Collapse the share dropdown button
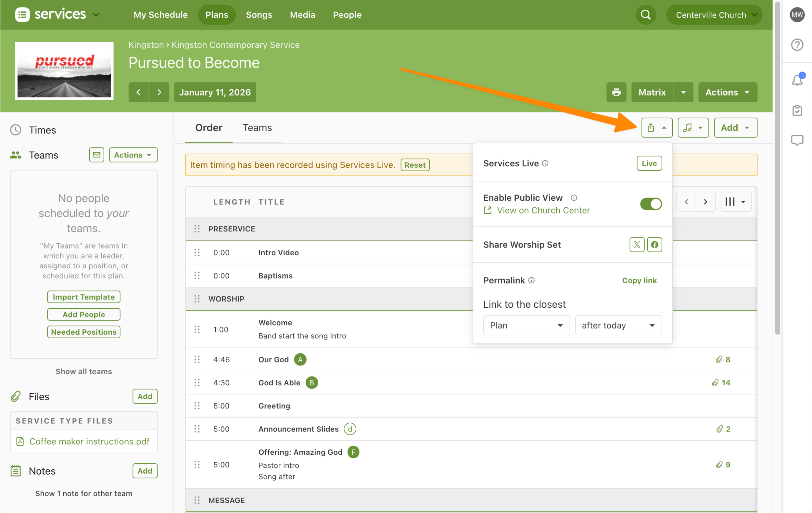The image size is (812, 513). click(x=656, y=127)
